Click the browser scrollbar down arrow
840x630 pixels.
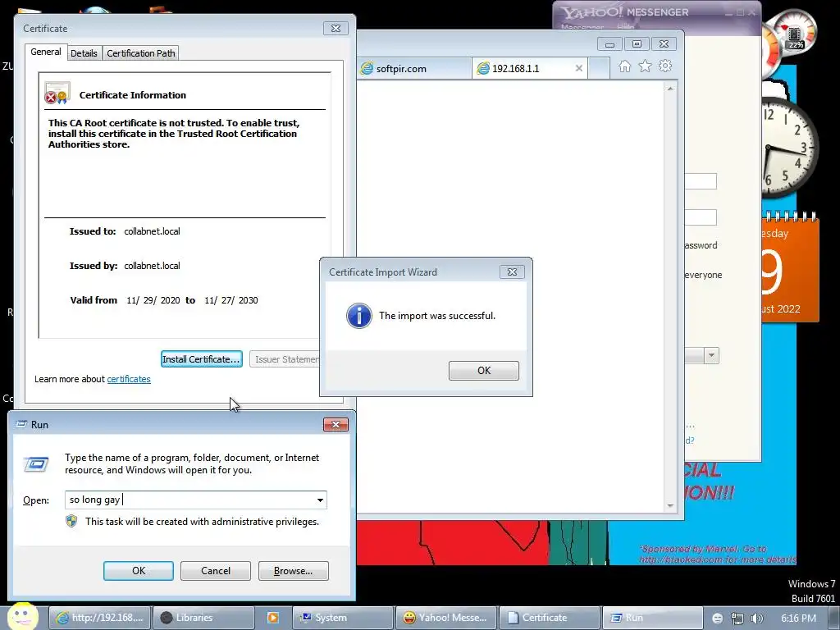pyautogui.click(x=670, y=505)
